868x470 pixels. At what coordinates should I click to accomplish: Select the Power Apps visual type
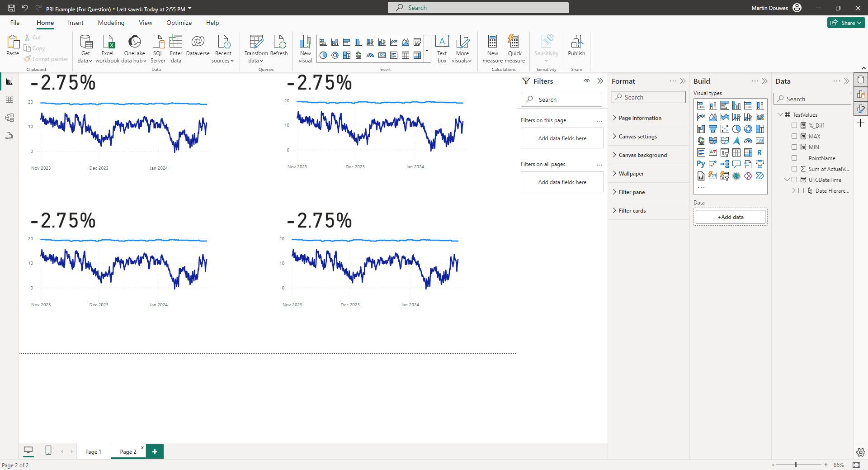point(748,176)
